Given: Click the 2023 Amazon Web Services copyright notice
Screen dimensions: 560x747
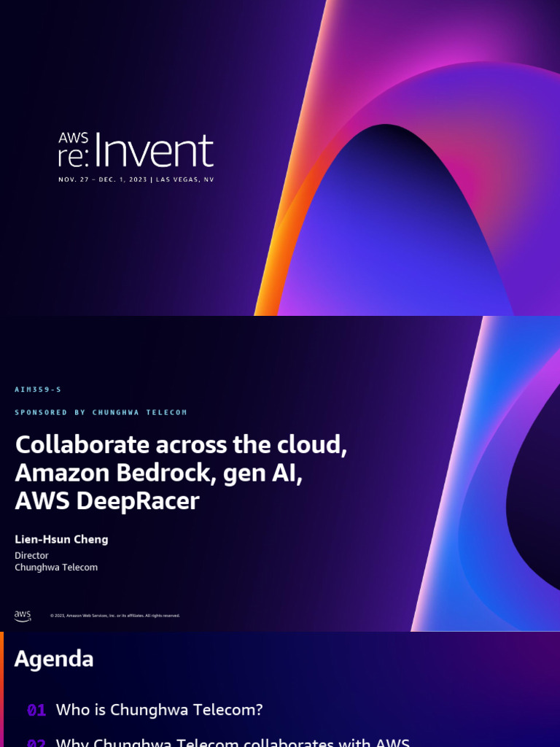Looking at the screenshot, I should click(x=115, y=616).
